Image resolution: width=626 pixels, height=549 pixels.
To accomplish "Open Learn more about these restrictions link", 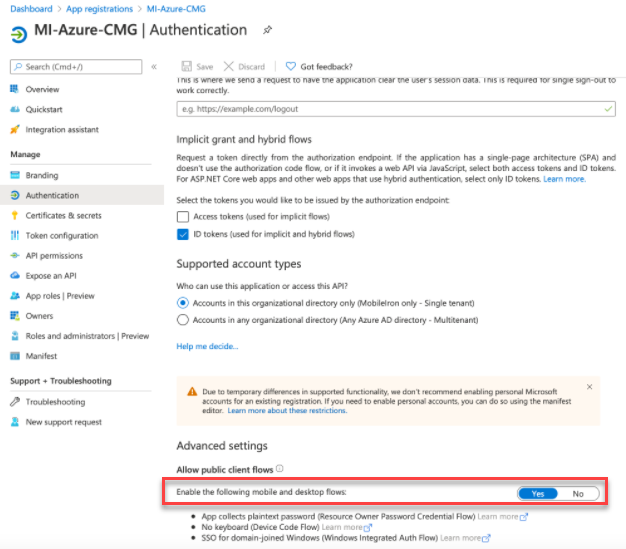I will click(x=287, y=410).
